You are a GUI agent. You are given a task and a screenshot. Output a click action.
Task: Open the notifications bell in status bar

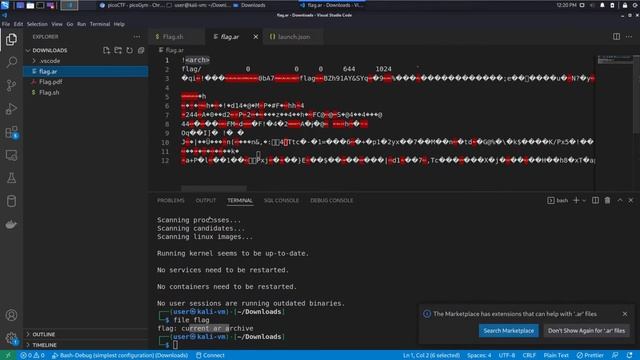tap(630, 356)
